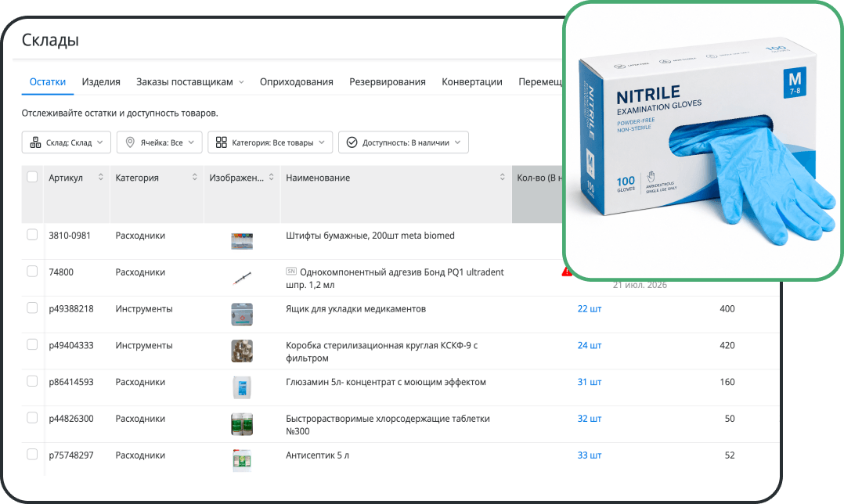Expand the Заказы поставщикам chevron
The width and height of the screenshot is (844, 504).
pos(241,82)
